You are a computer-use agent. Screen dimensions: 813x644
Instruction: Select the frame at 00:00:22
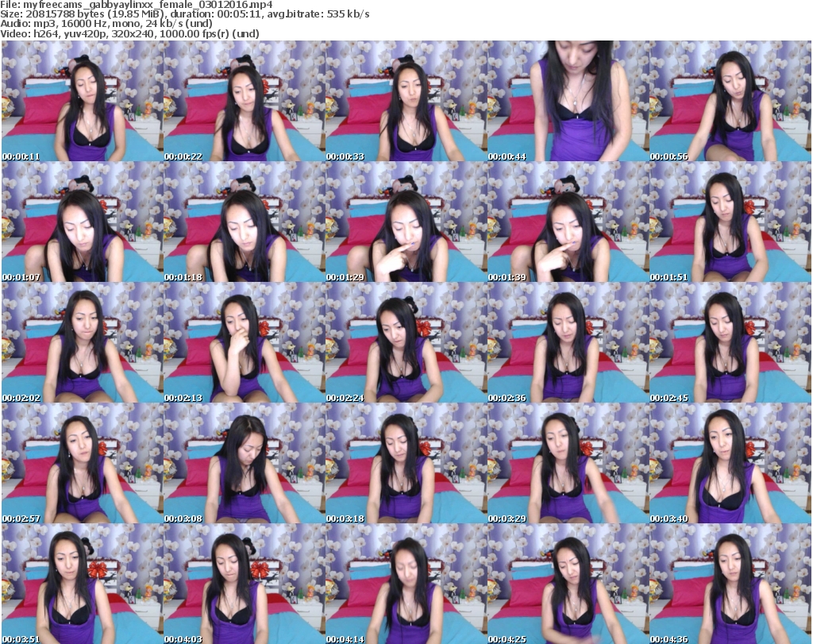[245, 101]
